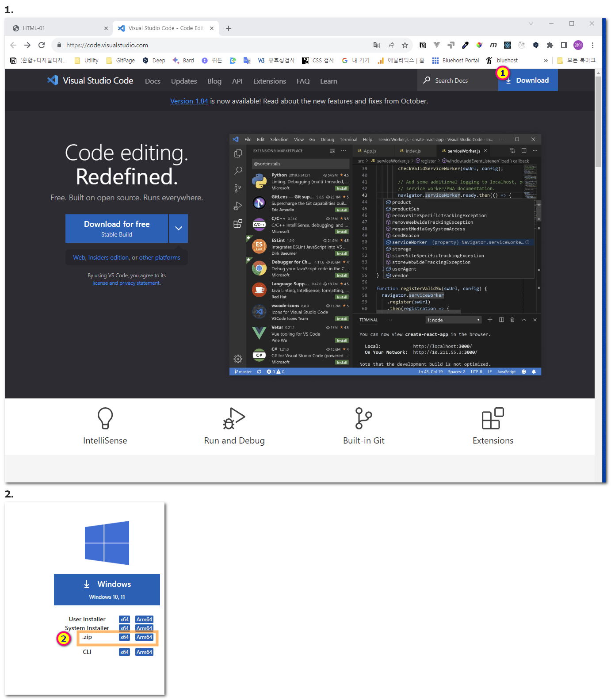Open the tab search dropdown arrow
Viewport: 611px width, 700px height.
(531, 24)
